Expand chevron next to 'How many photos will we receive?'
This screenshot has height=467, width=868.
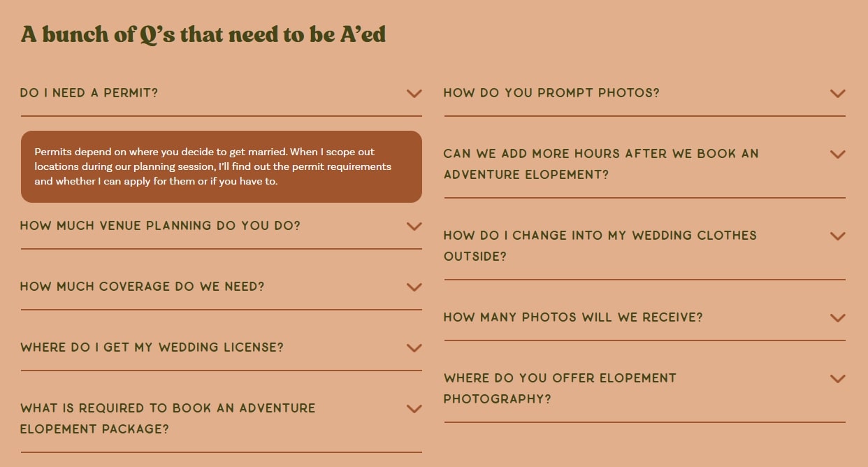coord(837,318)
